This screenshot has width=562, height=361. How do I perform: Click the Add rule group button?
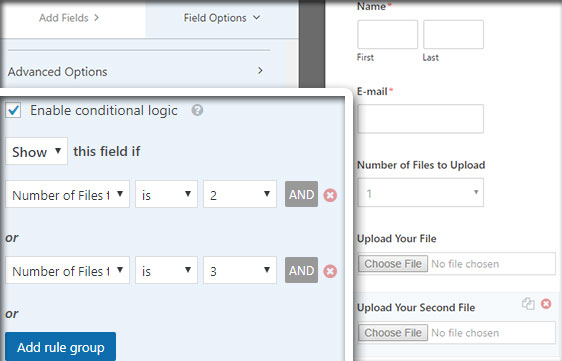click(x=61, y=347)
